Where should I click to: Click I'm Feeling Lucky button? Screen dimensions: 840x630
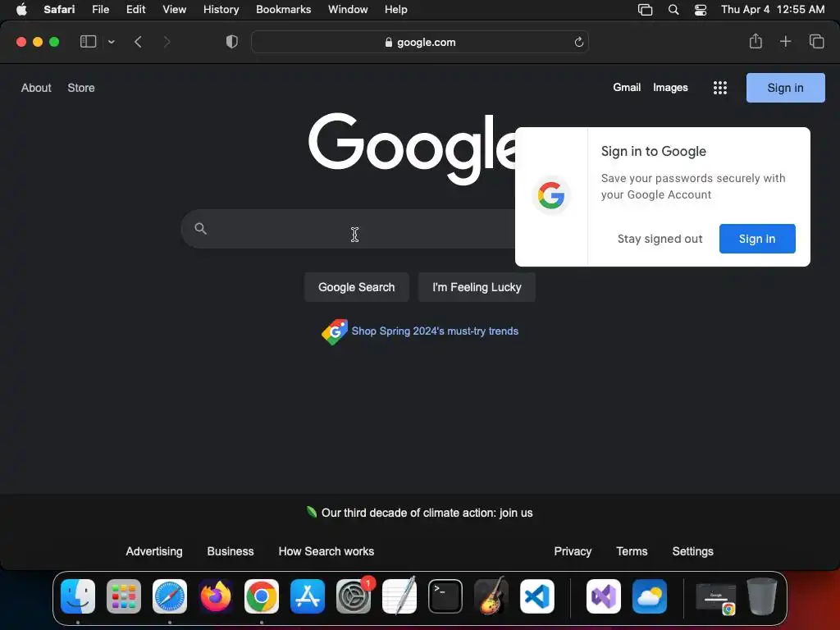(x=477, y=287)
